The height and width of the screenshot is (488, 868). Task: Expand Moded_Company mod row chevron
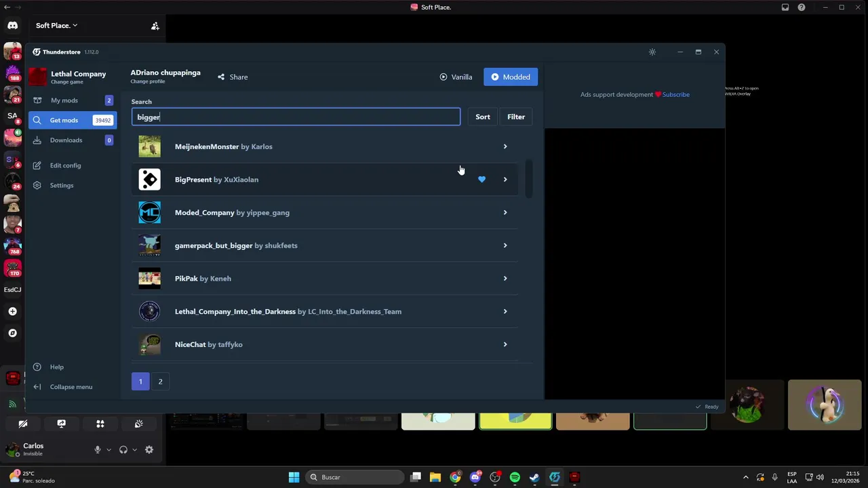click(505, 213)
